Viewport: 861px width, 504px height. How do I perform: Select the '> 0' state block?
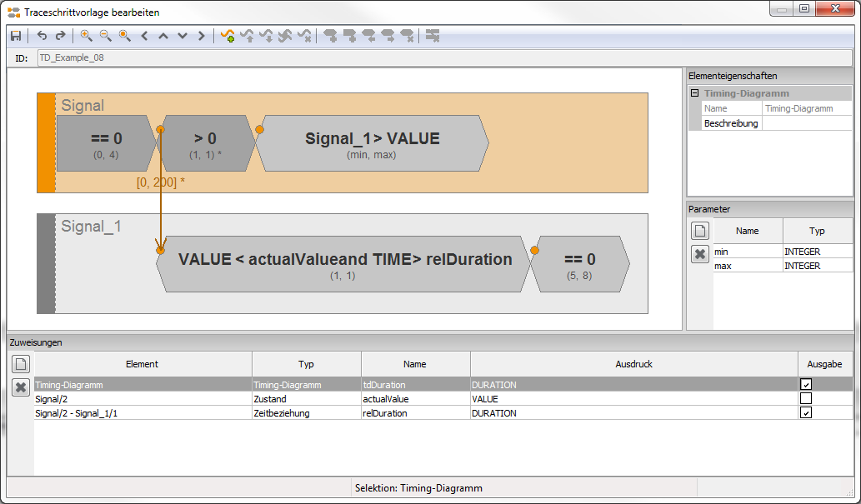click(x=206, y=143)
